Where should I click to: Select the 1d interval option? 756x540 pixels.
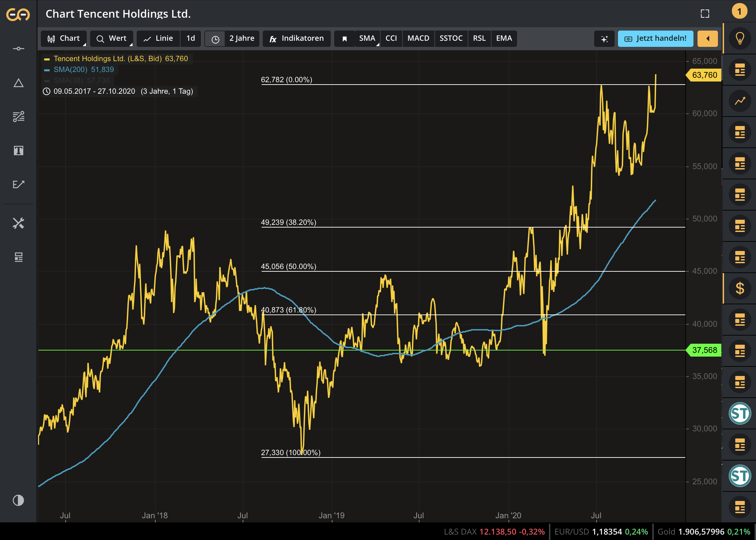pyautogui.click(x=190, y=38)
